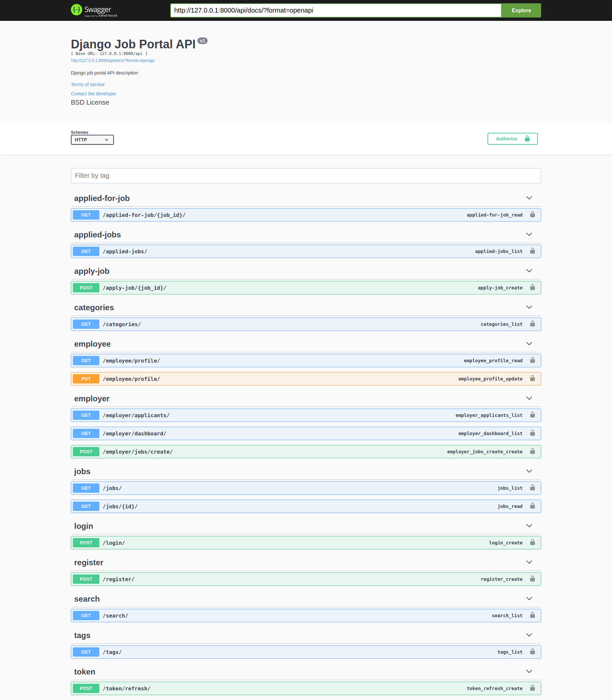Expand GET /applied-for-job/{job_id}/ operation

(306, 215)
